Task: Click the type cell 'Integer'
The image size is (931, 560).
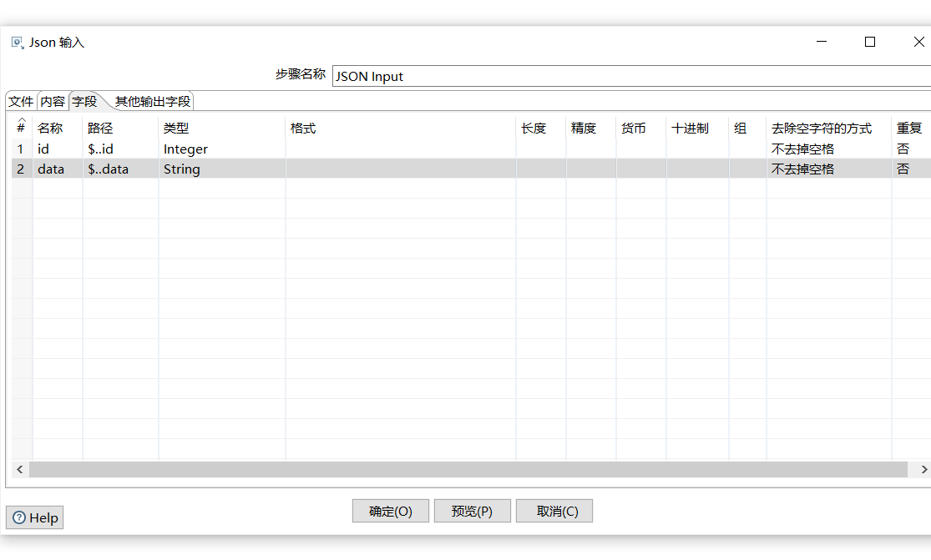Action: click(222, 149)
